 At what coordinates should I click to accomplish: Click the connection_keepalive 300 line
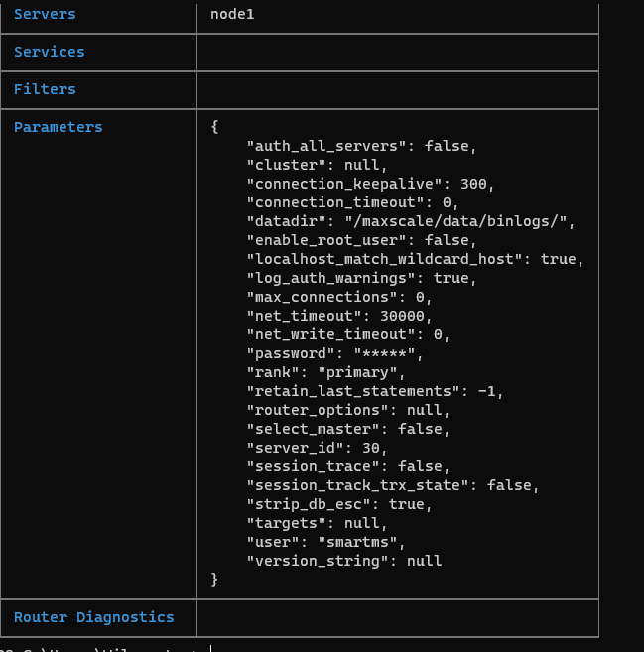pos(370,184)
